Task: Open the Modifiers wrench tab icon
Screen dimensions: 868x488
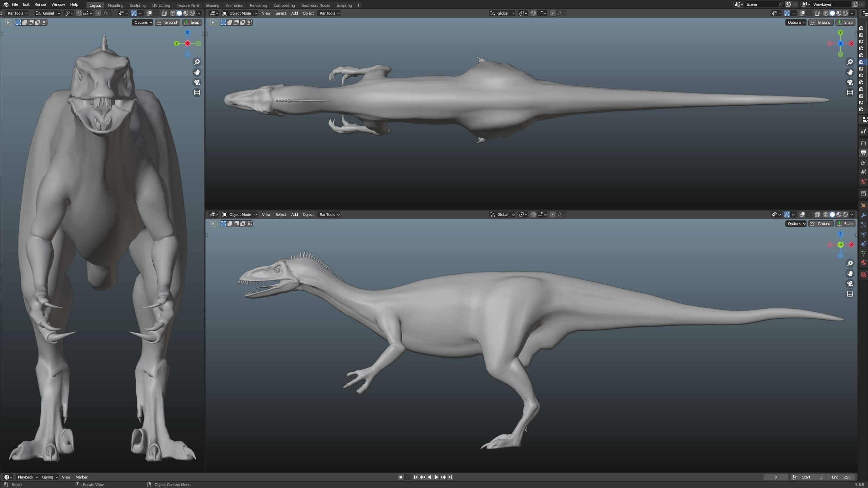Action: point(864,215)
